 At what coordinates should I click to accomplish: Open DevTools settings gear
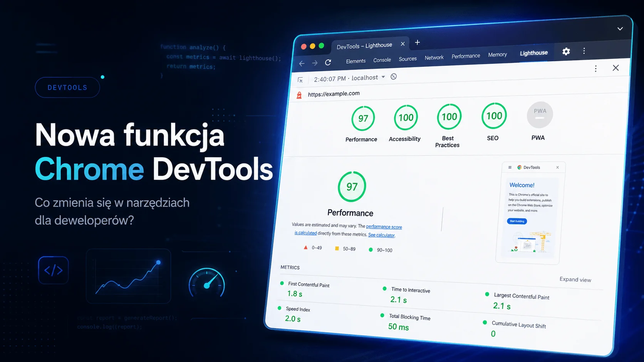click(x=566, y=51)
